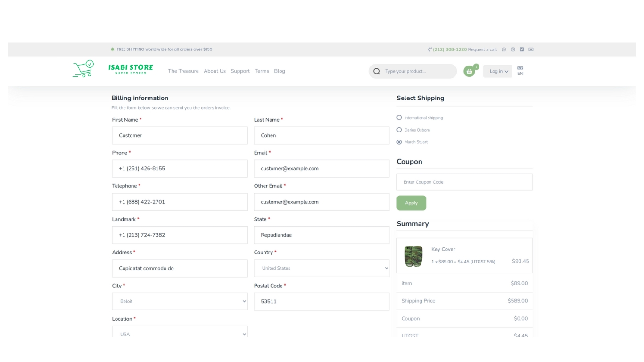
Task: Open the City dropdown showing Beloit
Action: [x=180, y=301]
